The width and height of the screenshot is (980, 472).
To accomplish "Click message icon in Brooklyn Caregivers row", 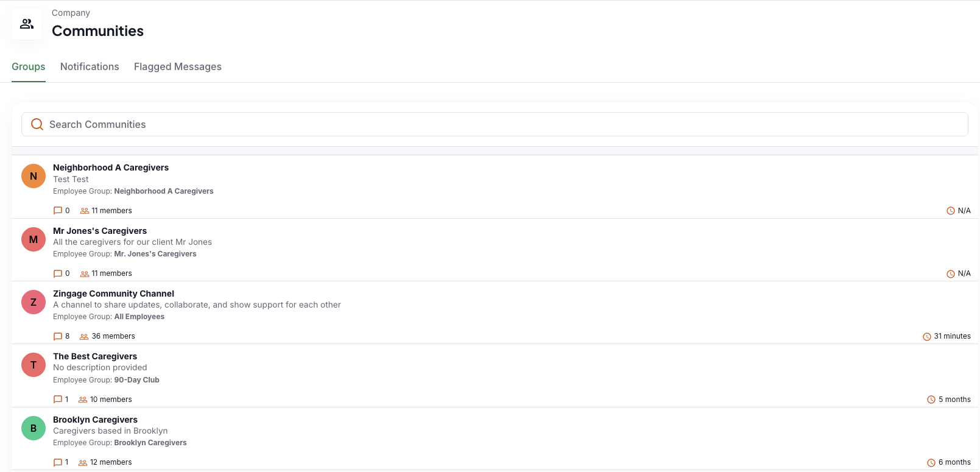I will [58, 462].
